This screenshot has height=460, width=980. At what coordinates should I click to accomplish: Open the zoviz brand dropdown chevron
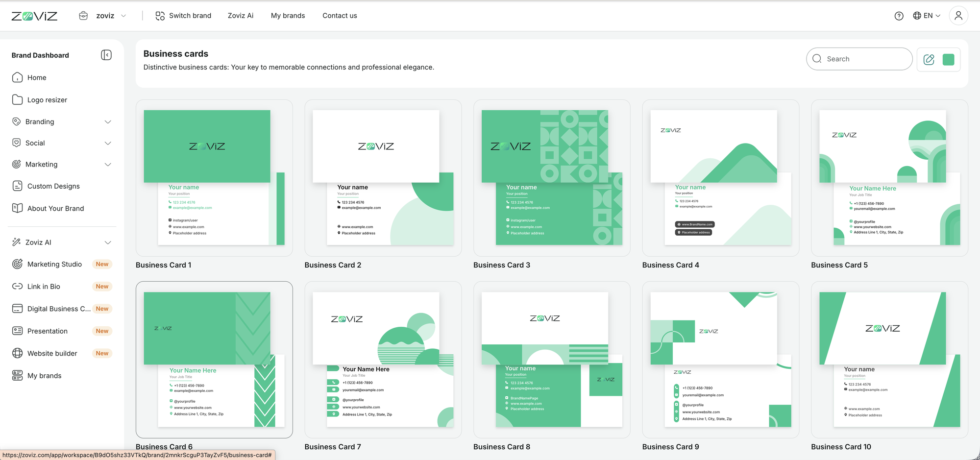[x=123, y=16]
